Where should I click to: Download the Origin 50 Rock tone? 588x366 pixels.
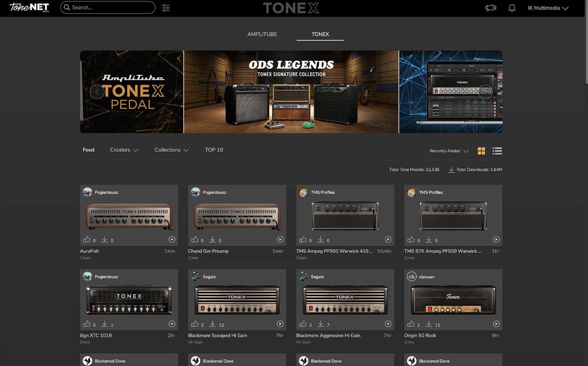[x=428, y=324]
